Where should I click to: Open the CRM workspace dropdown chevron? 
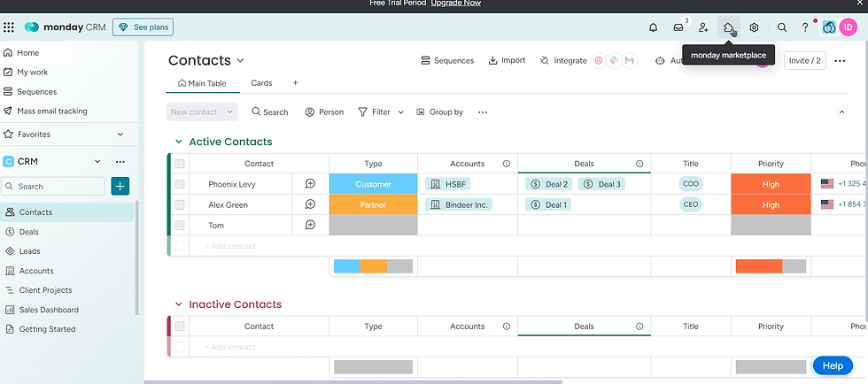point(97,162)
